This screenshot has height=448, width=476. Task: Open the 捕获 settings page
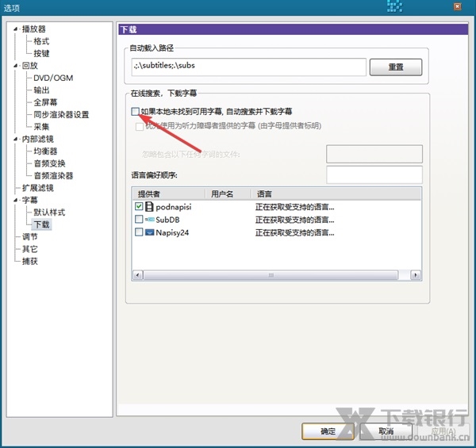[x=30, y=261]
